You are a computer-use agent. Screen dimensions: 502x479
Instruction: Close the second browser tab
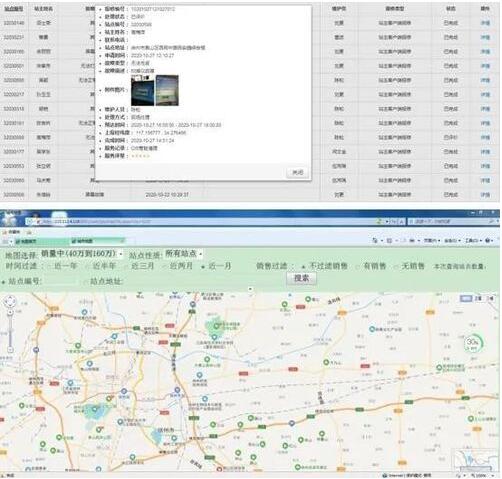tap(122, 241)
